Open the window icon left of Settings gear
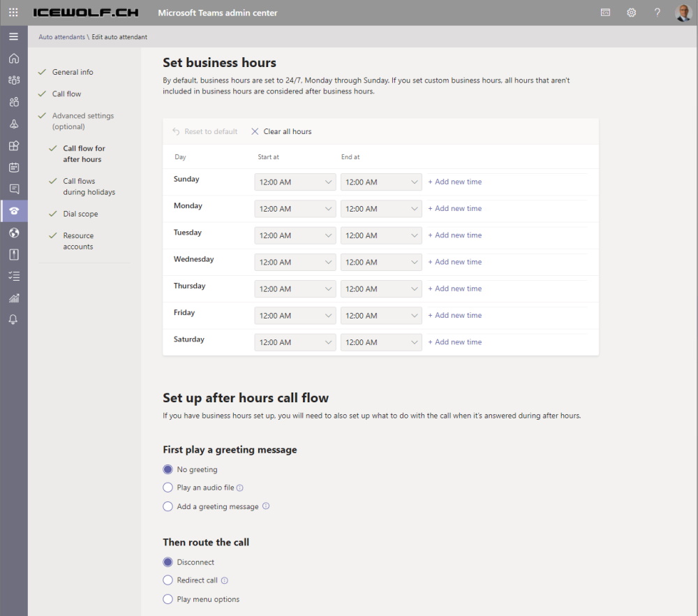 tap(605, 13)
